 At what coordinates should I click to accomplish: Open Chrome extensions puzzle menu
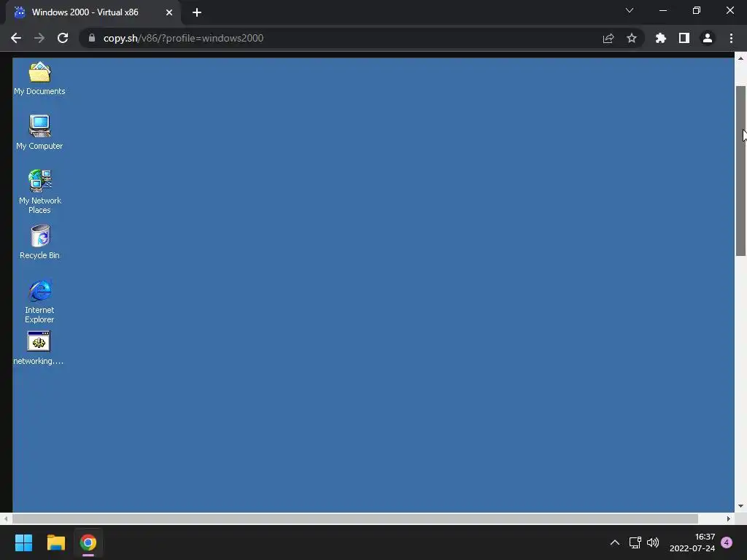tap(660, 38)
